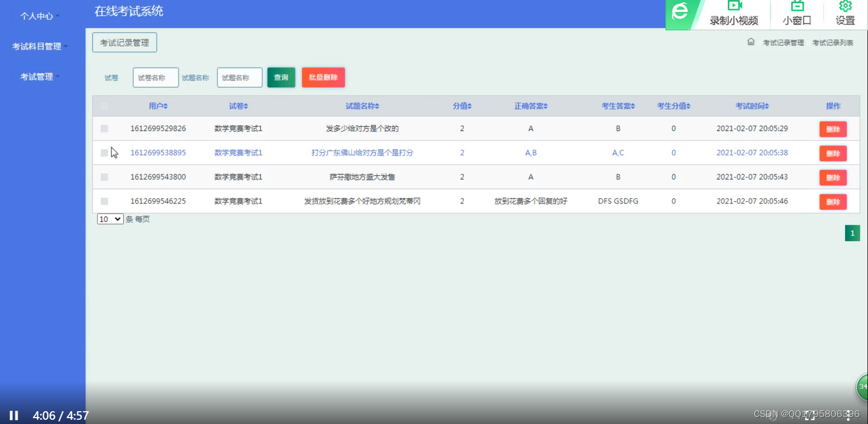This screenshot has width=868, height=424.
Task: Click student answer DFS GSDFG
Action: (618, 201)
